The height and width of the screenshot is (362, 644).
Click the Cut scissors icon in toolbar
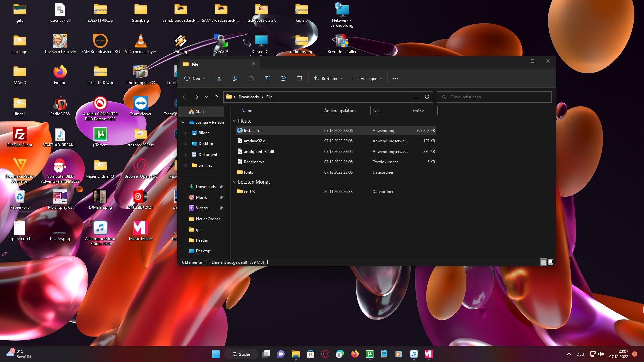tap(219, 78)
